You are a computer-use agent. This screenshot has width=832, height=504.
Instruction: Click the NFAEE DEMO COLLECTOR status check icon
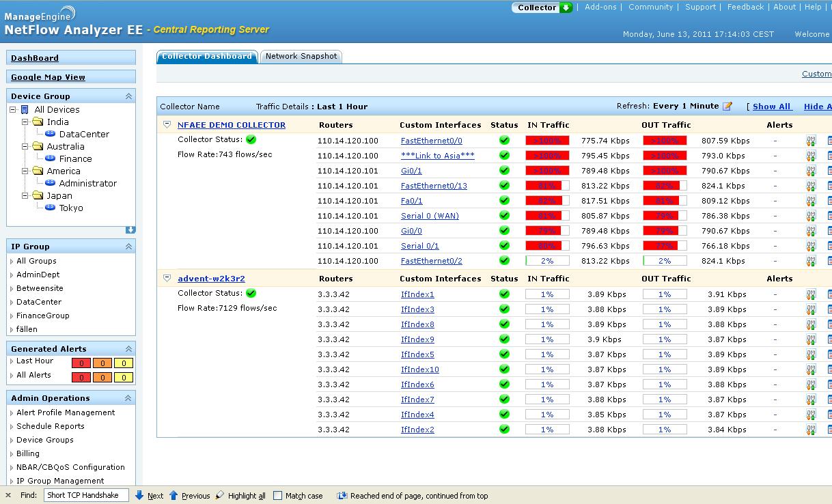tap(251, 139)
